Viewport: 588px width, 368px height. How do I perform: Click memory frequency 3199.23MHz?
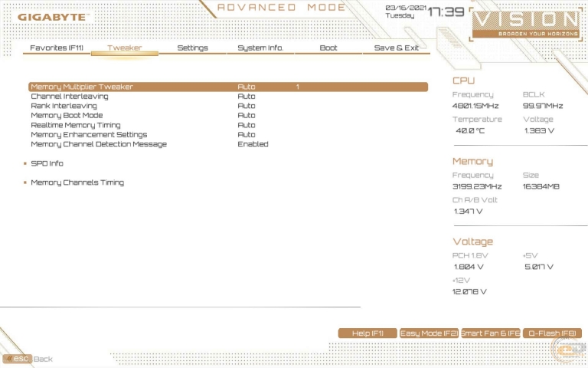477,186
